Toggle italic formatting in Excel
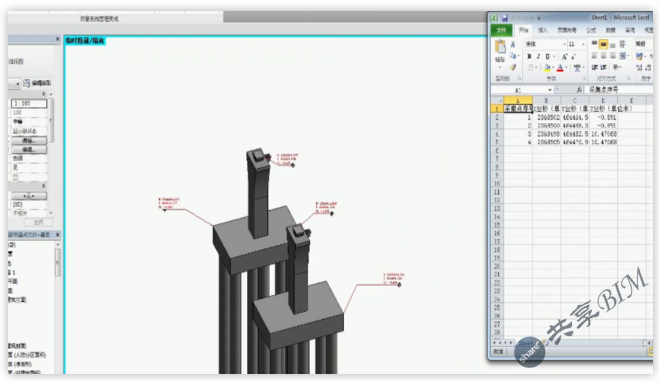659x381 pixels. [x=538, y=56]
